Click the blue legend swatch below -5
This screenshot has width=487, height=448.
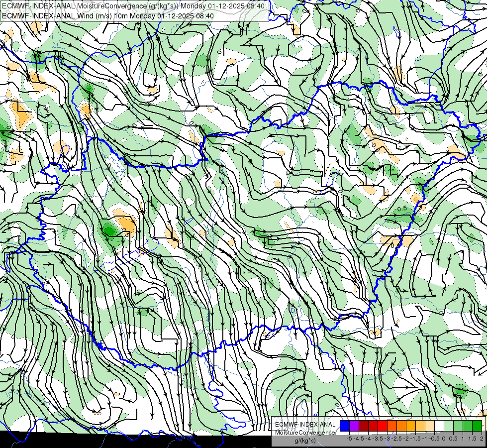[x=345, y=426]
